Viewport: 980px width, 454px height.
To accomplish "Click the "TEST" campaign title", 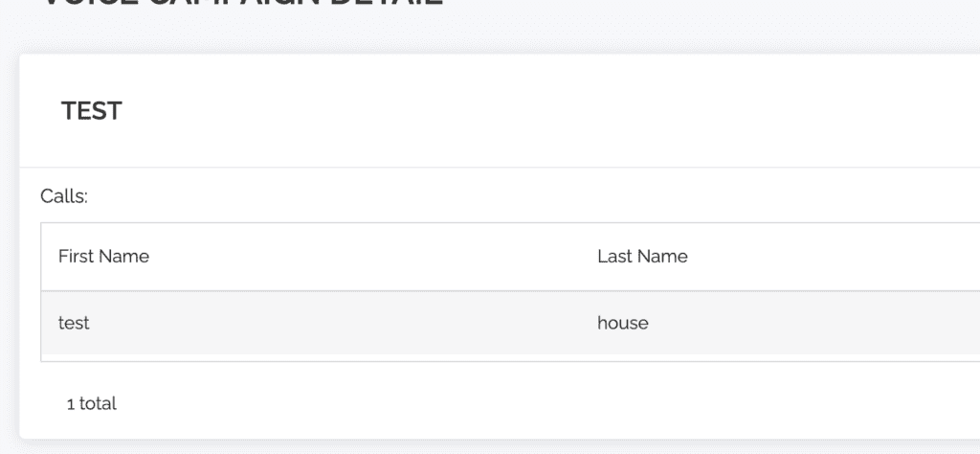I will tap(92, 111).
